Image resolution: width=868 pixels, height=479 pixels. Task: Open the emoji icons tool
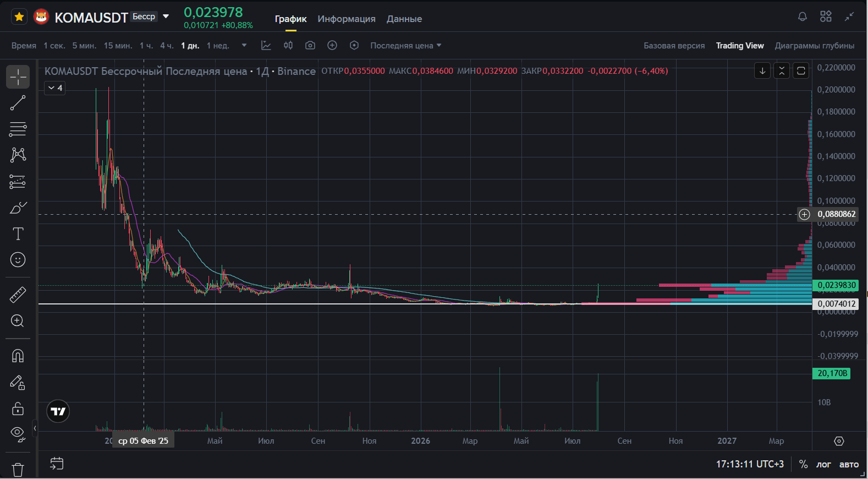(18, 260)
